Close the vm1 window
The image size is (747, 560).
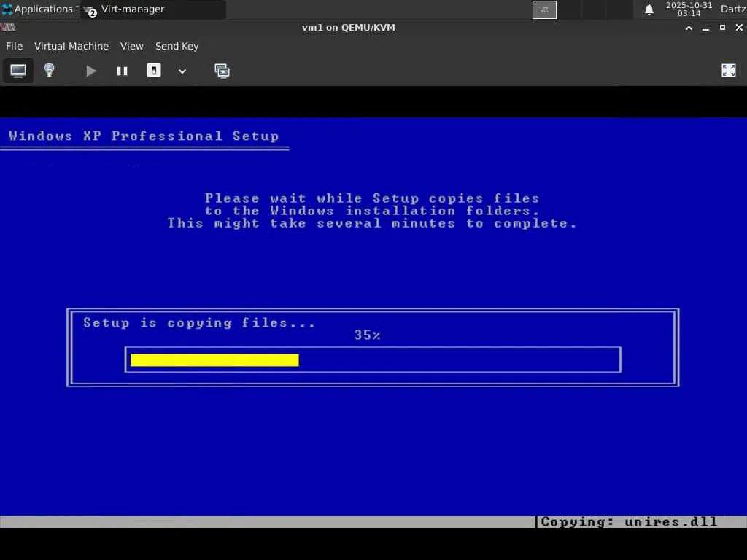[739, 28]
